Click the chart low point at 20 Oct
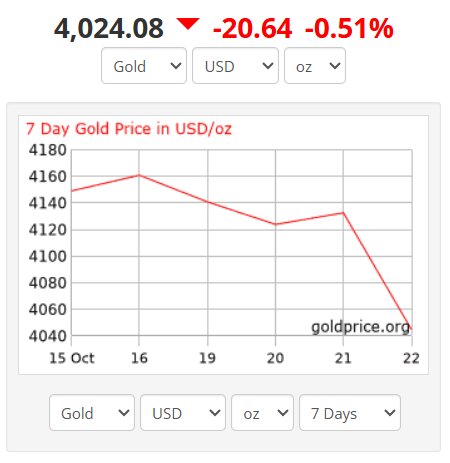This screenshot has height=463, width=450. [x=275, y=224]
